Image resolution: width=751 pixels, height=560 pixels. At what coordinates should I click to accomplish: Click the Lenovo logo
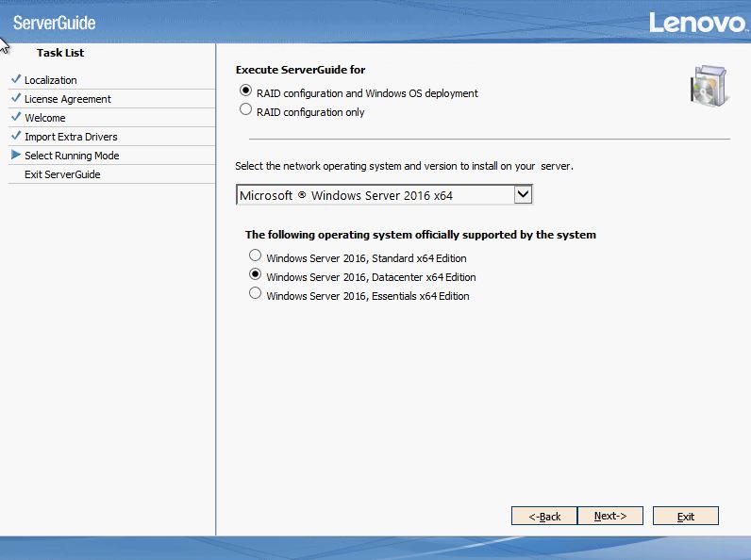pyautogui.click(x=697, y=23)
